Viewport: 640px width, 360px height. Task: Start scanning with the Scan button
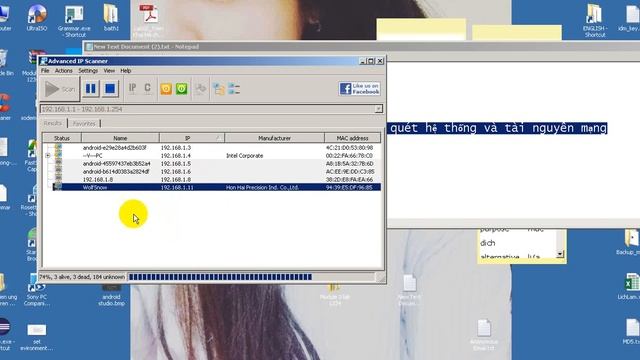[x=60, y=89]
